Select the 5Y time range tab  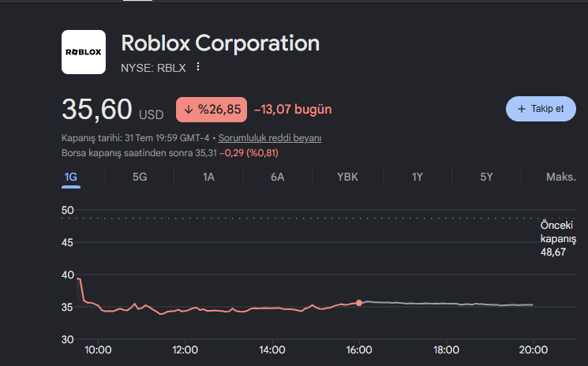coord(486,177)
